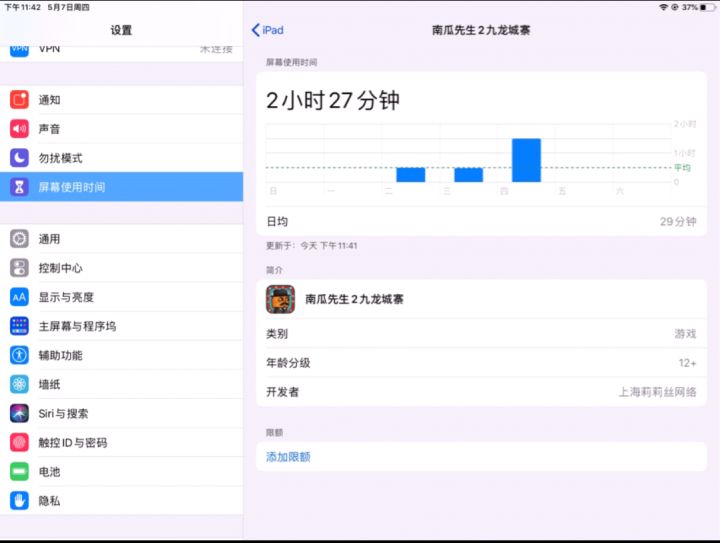The image size is (720, 543).
Task: Open 电池 battery settings
Action: pos(121,471)
